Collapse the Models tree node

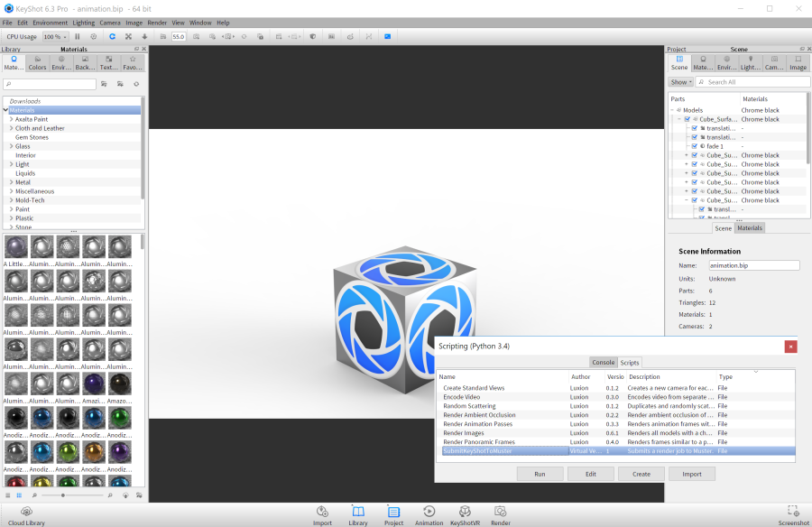tap(672, 110)
